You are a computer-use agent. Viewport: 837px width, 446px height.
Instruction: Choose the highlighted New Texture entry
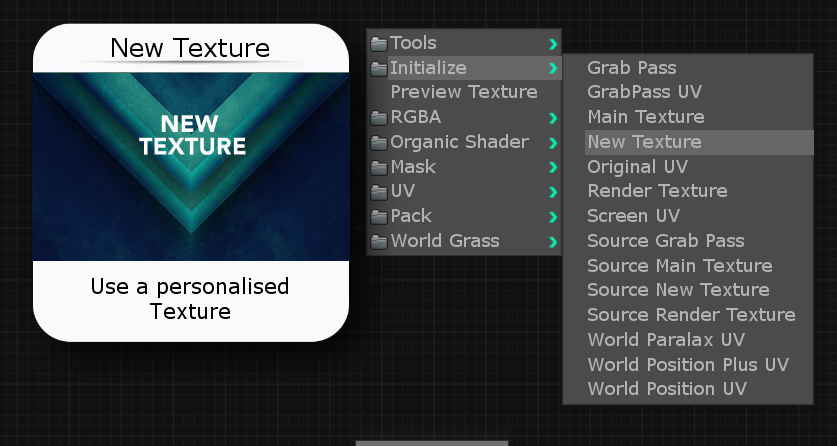coord(699,142)
